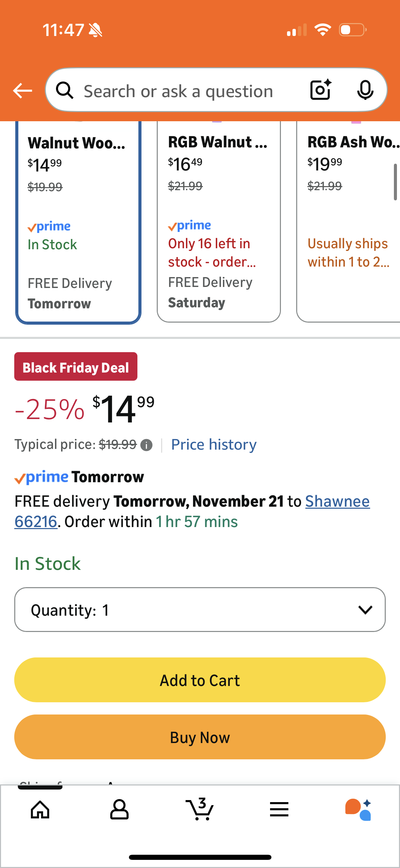
Task: Open the account profile tab
Action: pyautogui.click(x=119, y=810)
